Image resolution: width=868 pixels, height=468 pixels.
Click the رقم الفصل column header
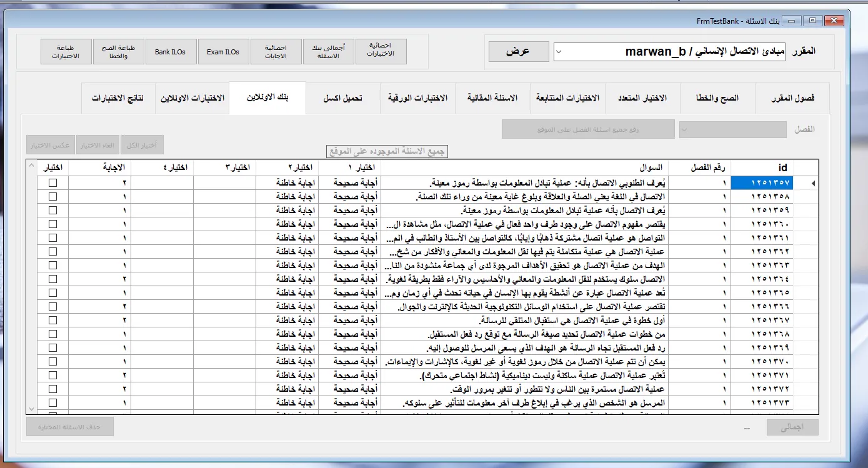pyautogui.click(x=699, y=167)
